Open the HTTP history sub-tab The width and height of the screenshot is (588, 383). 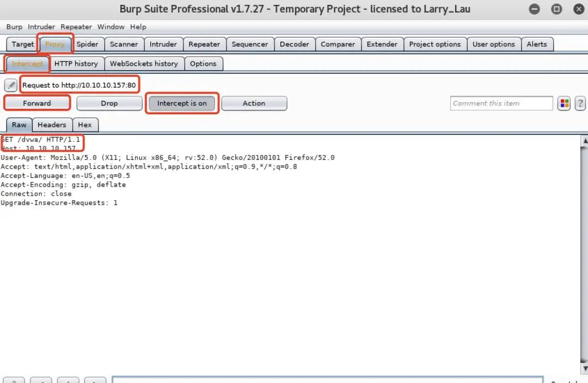(x=76, y=64)
